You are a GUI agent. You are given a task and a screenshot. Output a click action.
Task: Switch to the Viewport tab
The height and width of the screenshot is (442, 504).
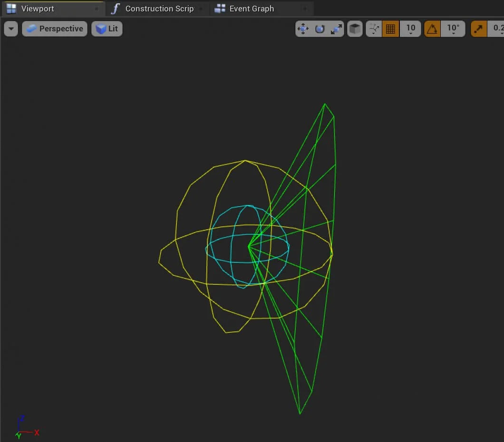tap(53, 9)
